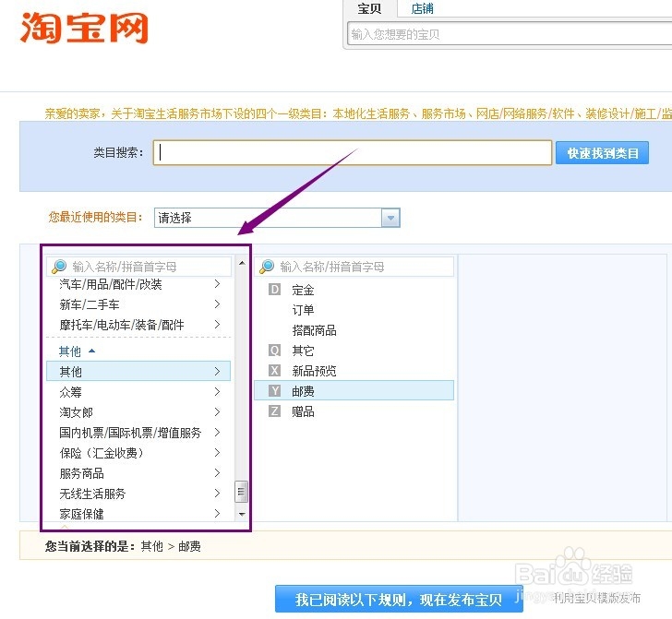Click the 利用宝贝模版发布 link
Image resolution: width=672 pixels, height=619 pixels.
click(x=596, y=598)
